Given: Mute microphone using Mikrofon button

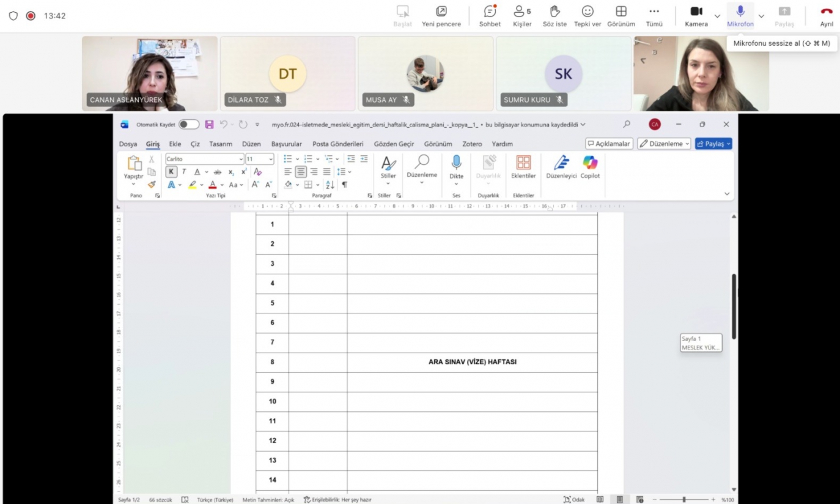Looking at the screenshot, I should coord(740,12).
